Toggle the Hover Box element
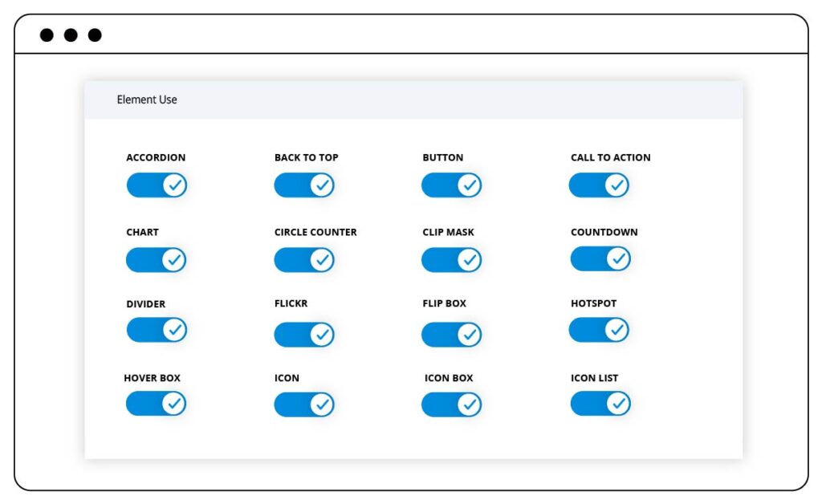 (x=157, y=404)
